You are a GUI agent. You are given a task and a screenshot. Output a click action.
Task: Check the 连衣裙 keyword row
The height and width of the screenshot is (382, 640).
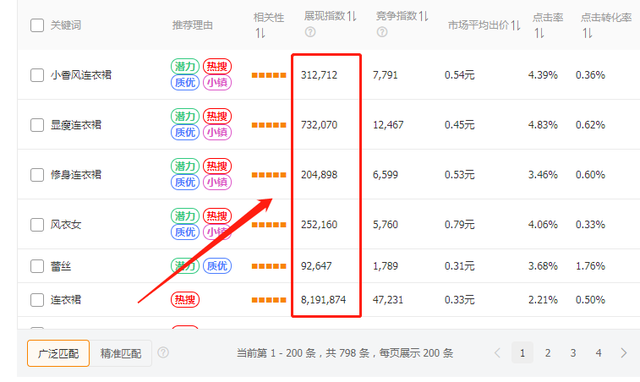[37, 300]
